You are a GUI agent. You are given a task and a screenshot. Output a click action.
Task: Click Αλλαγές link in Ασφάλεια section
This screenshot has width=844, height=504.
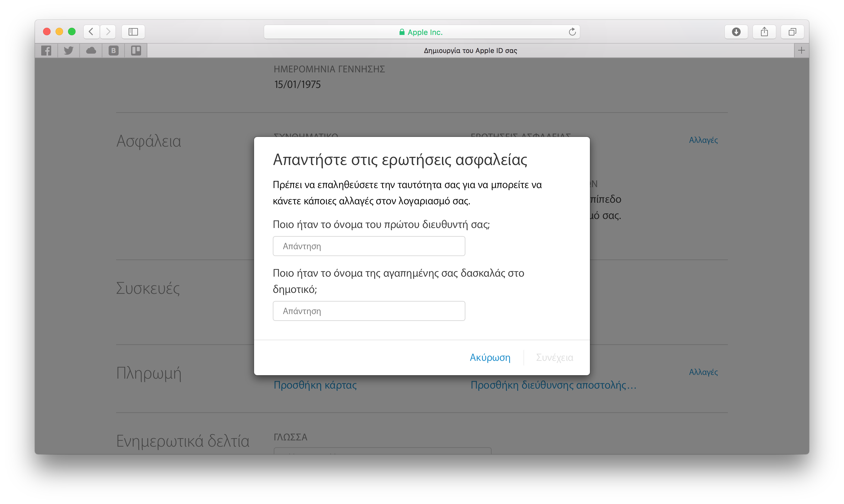[x=703, y=140]
